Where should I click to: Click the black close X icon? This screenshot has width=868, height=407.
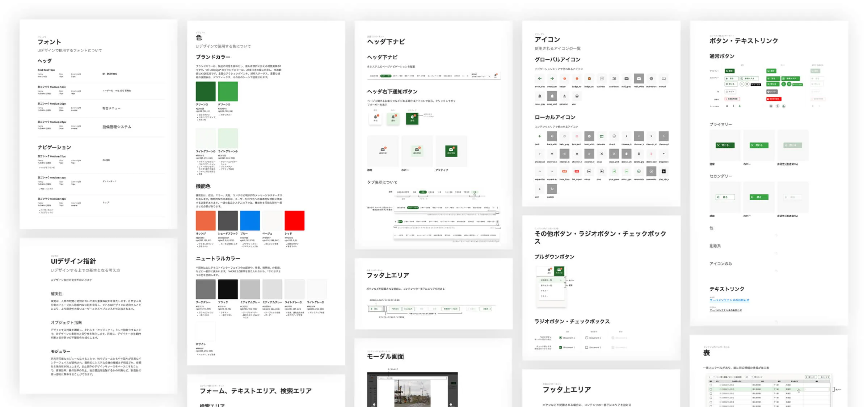602,154
